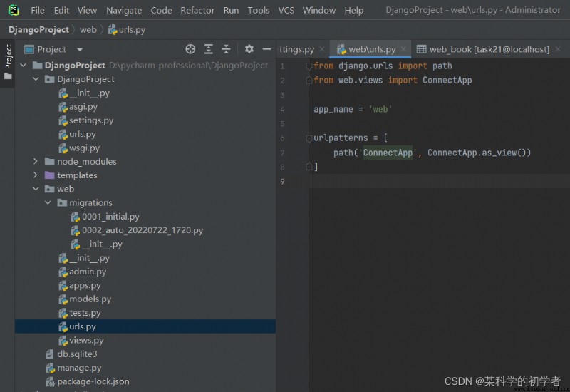
Task: Open the Window menu
Action: click(x=318, y=10)
